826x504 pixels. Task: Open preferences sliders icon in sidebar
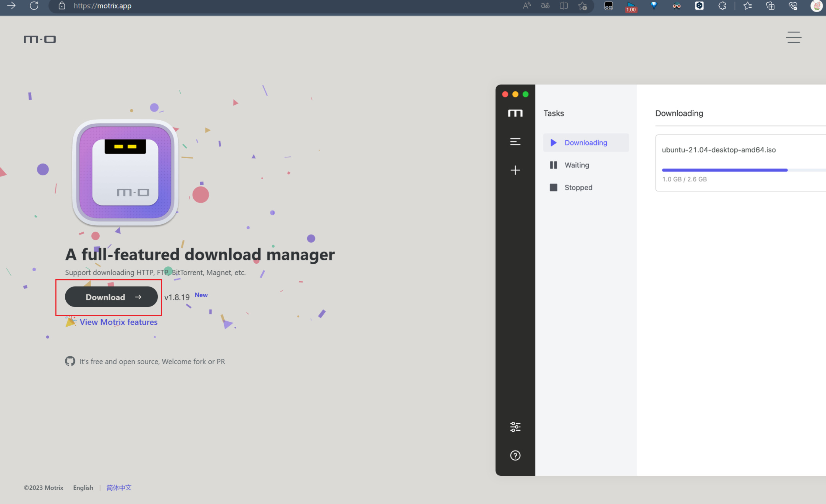515,427
